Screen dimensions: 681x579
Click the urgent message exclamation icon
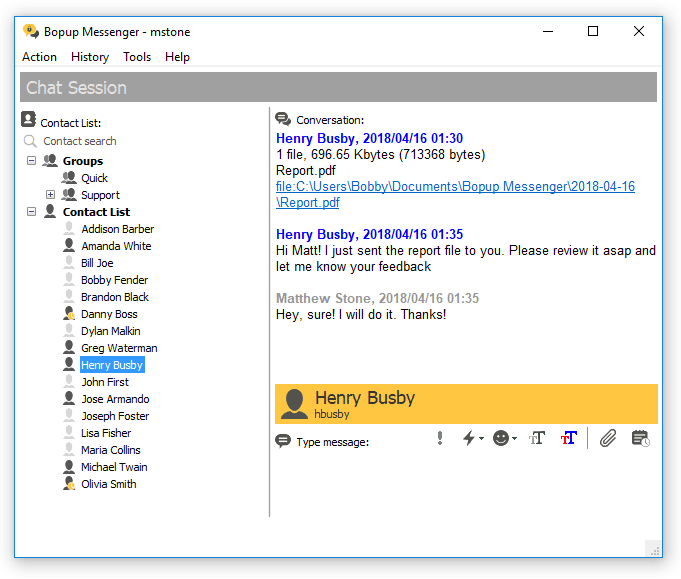coord(440,438)
